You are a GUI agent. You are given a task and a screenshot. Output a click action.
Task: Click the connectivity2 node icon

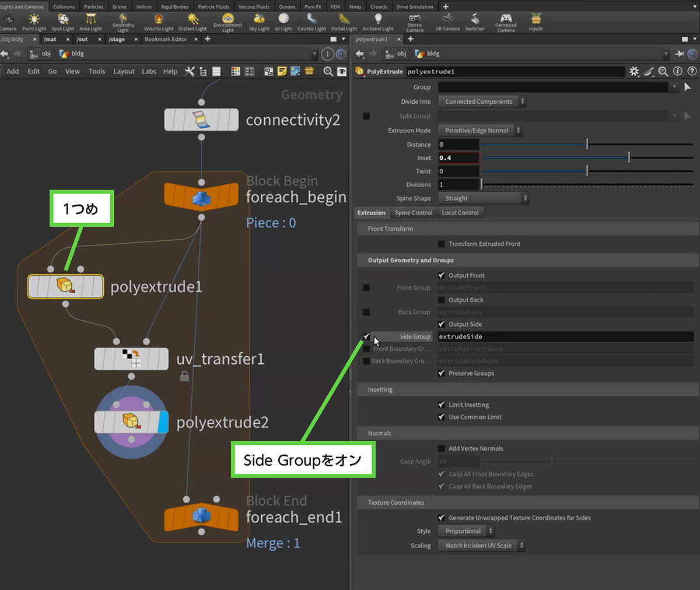pyautogui.click(x=201, y=120)
